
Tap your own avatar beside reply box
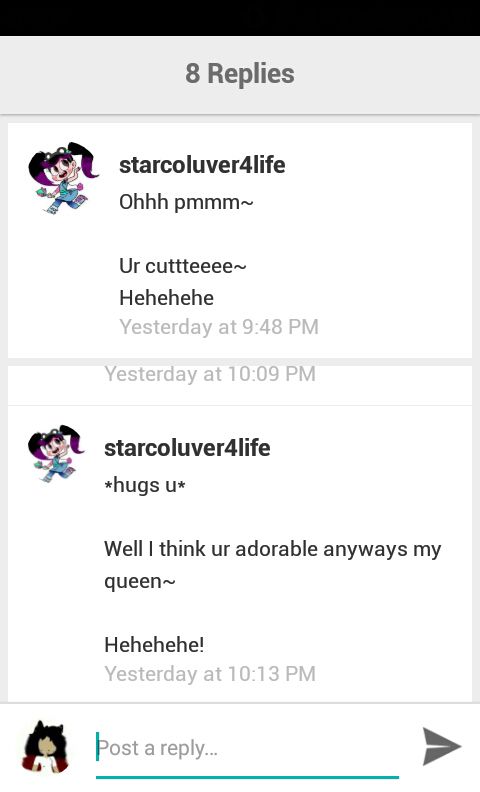[45, 748]
